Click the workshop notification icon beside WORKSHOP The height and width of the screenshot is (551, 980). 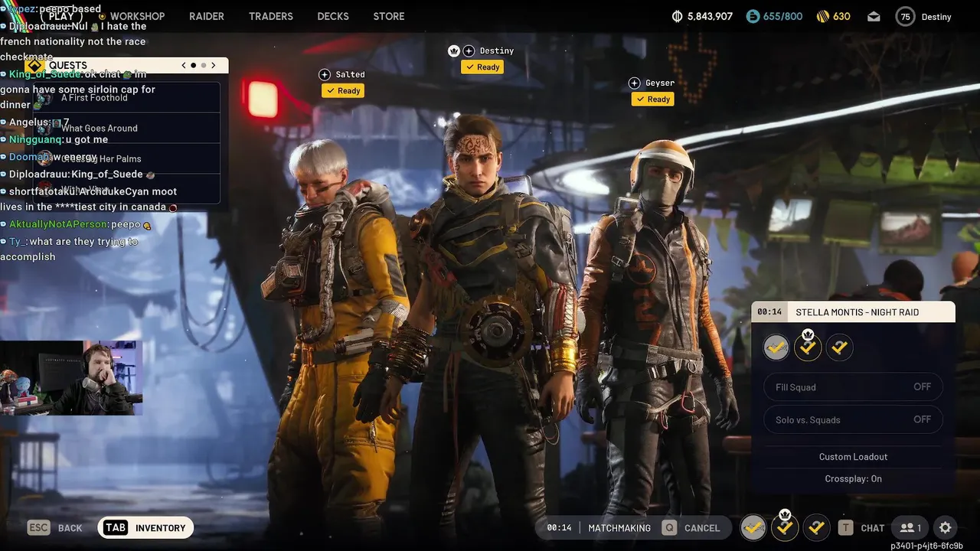(x=102, y=16)
